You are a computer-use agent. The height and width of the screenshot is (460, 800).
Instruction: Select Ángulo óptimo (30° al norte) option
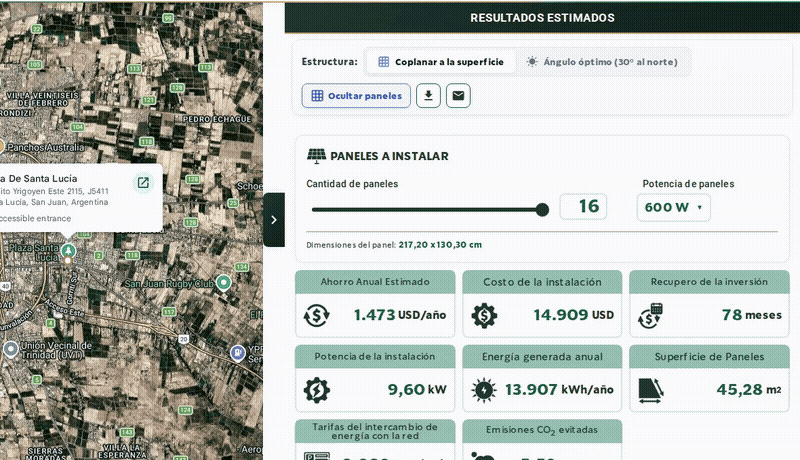click(602, 62)
